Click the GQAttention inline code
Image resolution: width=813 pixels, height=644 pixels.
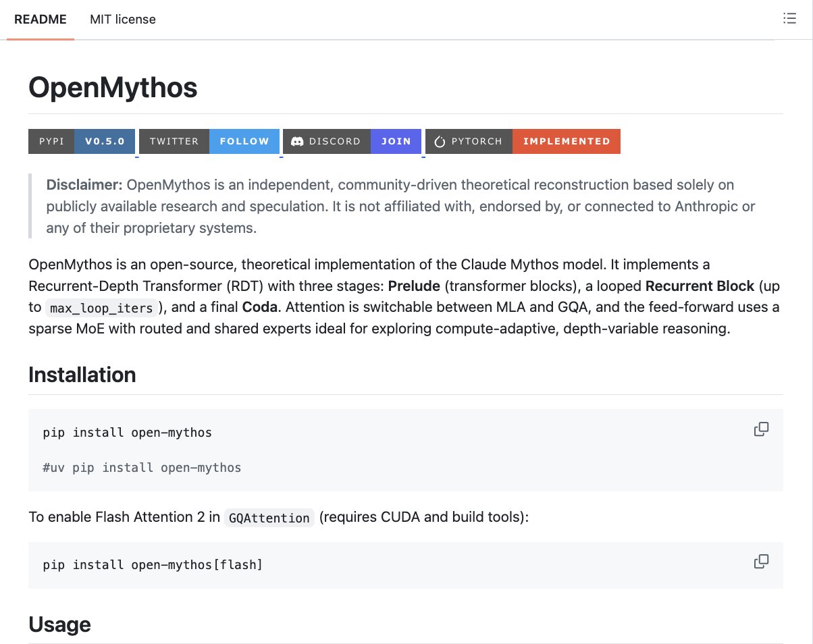pyautogui.click(x=269, y=518)
